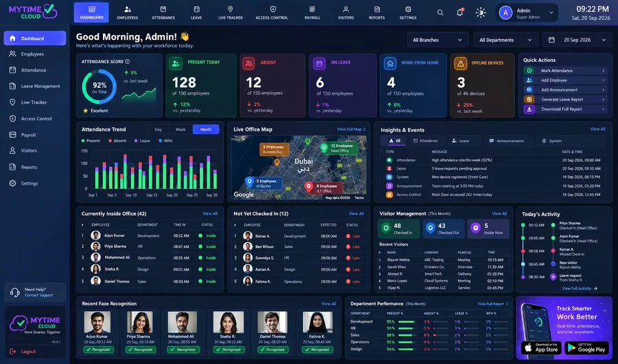Expand the All Departments dropdown
Image resolution: width=618 pixels, height=364 pixels.
coord(505,40)
